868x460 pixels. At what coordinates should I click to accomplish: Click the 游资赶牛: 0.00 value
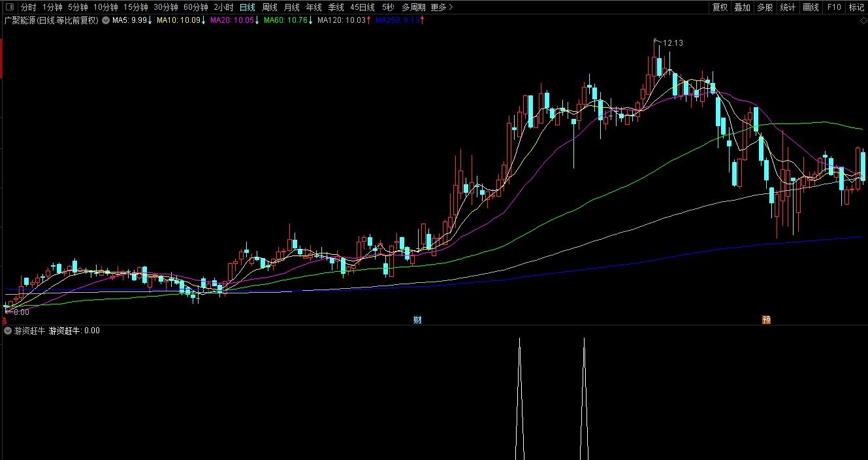pos(74,331)
